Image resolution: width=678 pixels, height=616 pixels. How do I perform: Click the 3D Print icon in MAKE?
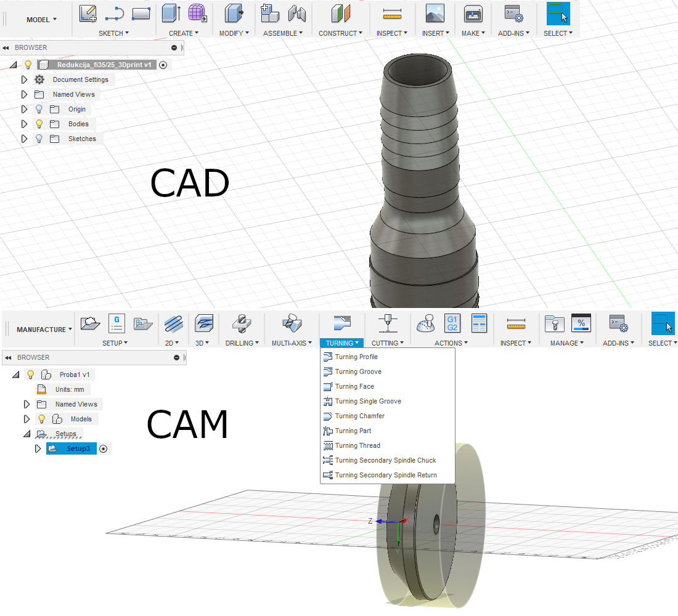point(473,13)
